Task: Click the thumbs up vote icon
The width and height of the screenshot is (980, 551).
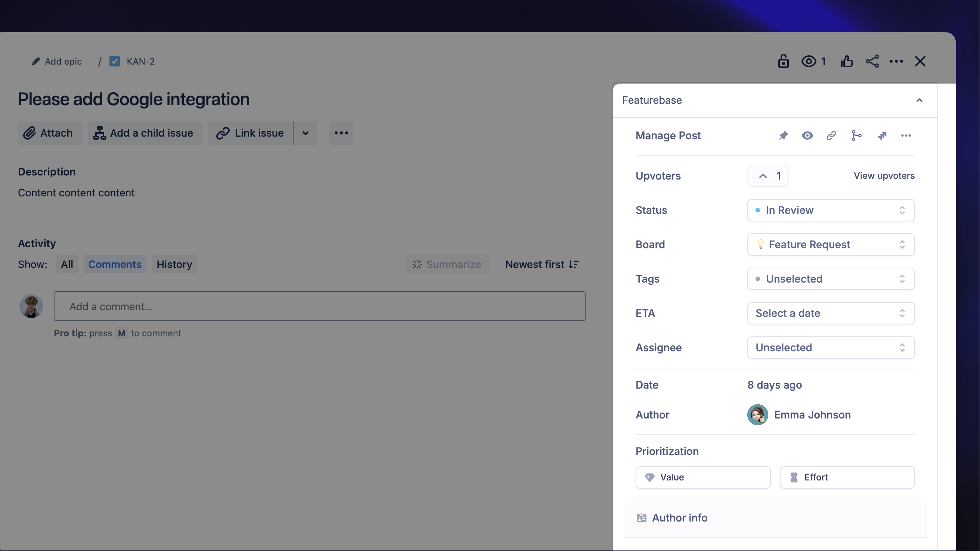Action: [847, 61]
